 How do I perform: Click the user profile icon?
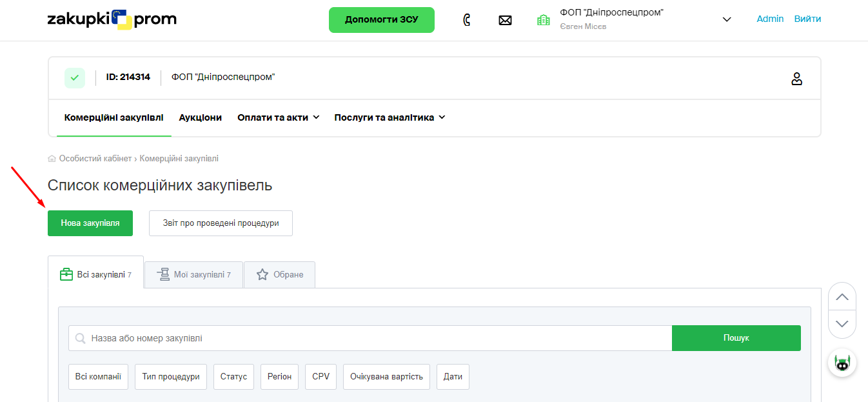coord(796,79)
